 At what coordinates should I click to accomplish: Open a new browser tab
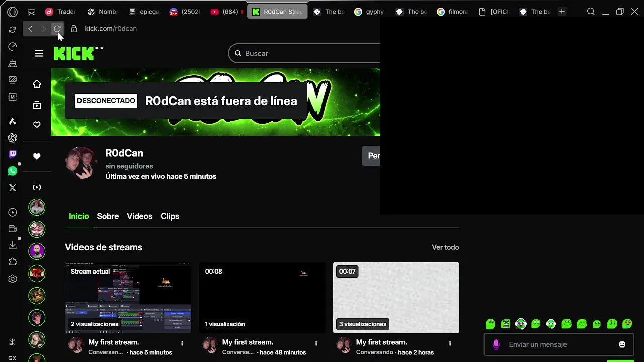tap(562, 12)
